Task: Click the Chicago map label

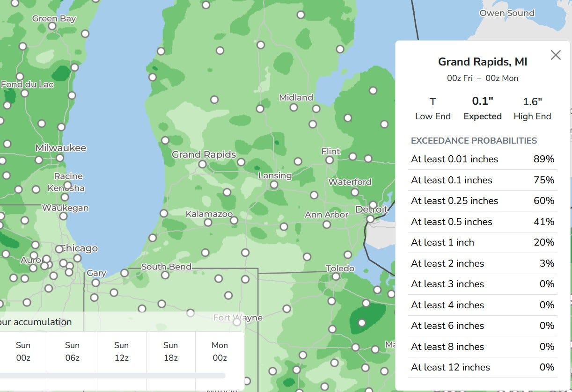Action: coord(79,248)
